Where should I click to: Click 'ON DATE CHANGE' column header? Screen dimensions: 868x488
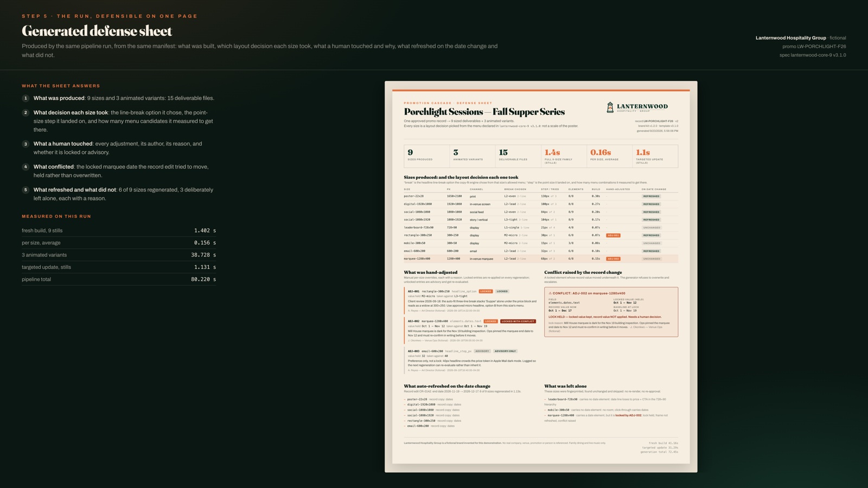pos(654,189)
